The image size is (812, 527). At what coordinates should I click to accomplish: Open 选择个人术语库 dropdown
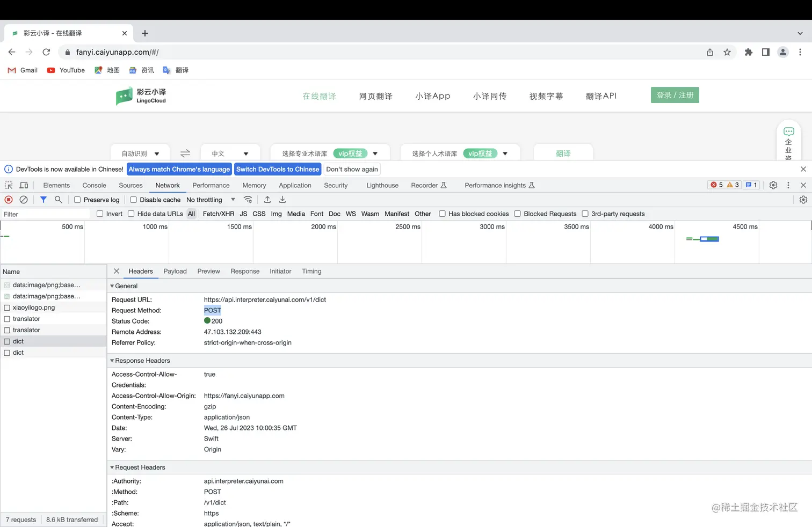pyautogui.click(x=460, y=153)
